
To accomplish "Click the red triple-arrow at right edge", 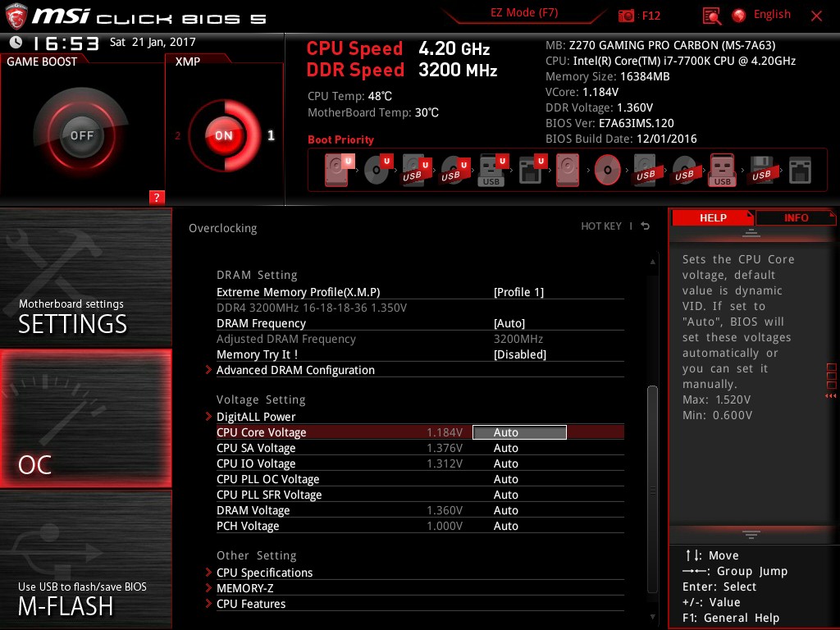I will pos(830,396).
